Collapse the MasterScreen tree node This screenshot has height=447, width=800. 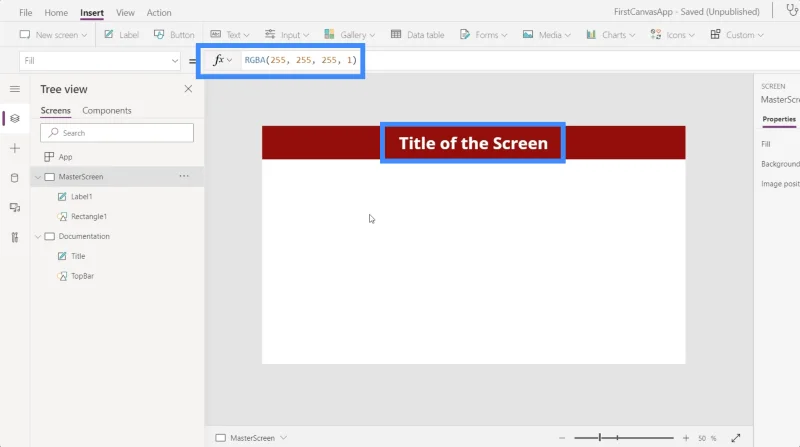[x=38, y=177]
